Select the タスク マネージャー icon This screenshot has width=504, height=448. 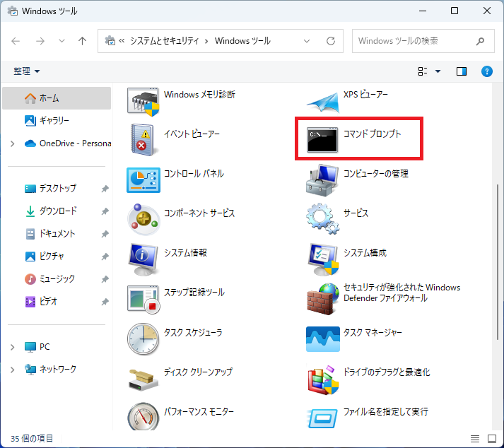click(x=323, y=339)
